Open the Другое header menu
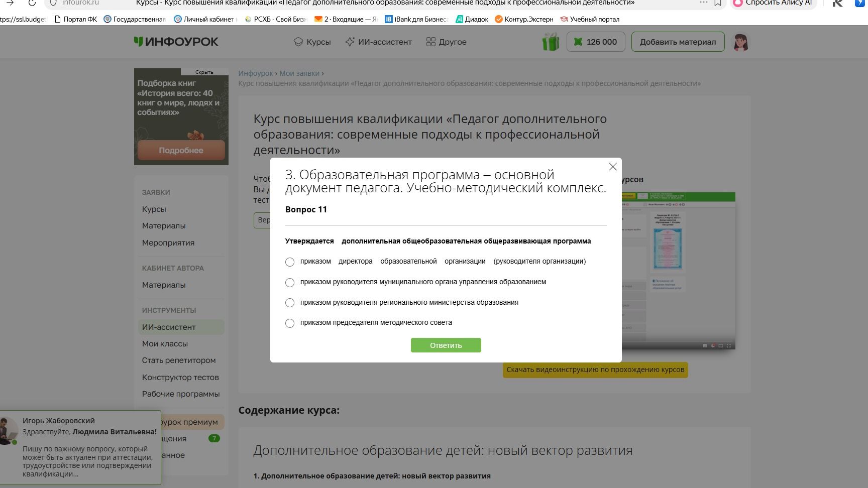 click(446, 42)
